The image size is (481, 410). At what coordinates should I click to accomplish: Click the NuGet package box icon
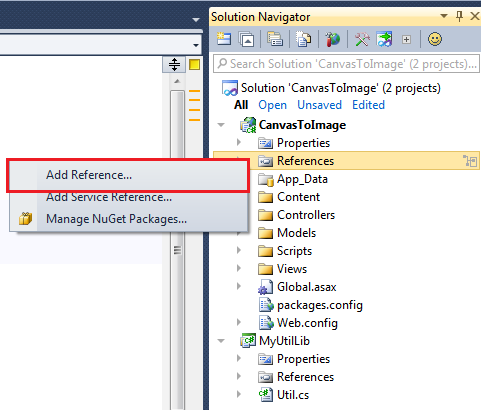coord(25,219)
